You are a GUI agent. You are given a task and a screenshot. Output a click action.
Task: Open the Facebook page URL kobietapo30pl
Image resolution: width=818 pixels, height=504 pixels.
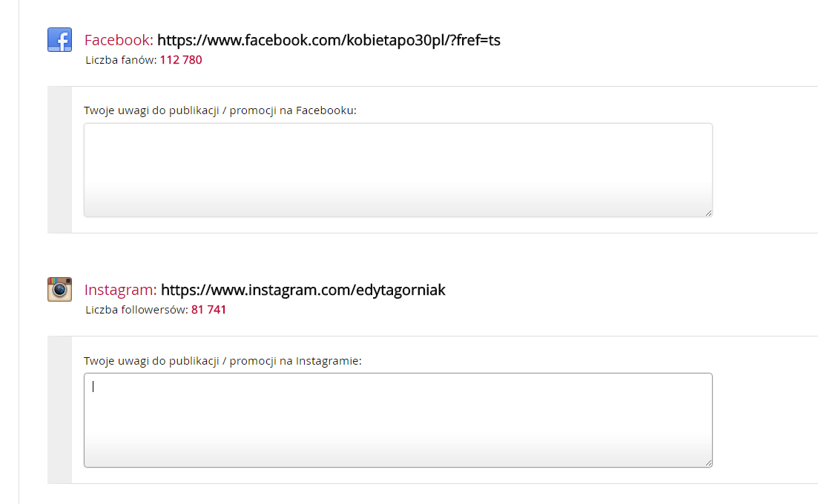click(329, 40)
